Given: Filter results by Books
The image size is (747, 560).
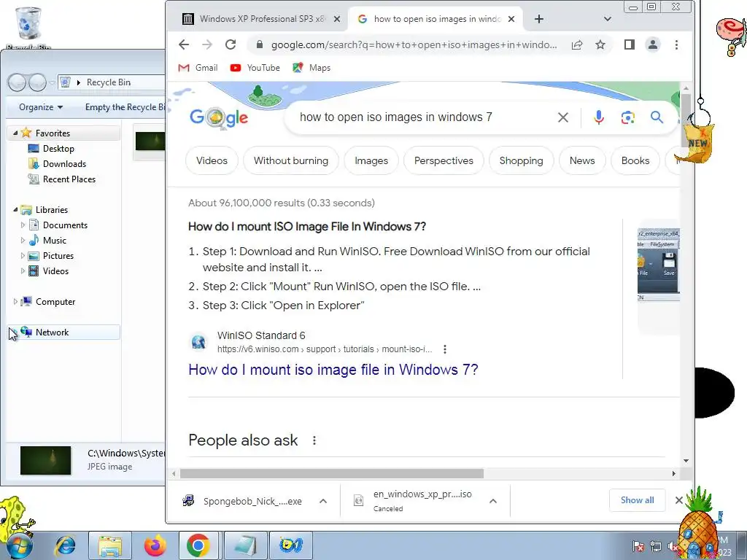Looking at the screenshot, I should pyautogui.click(x=635, y=160).
